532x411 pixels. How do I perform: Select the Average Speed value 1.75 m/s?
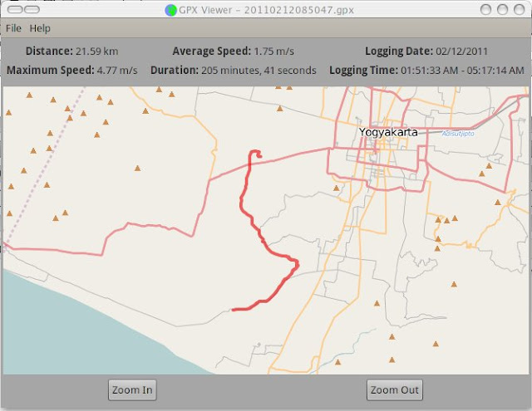coord(273,51)
